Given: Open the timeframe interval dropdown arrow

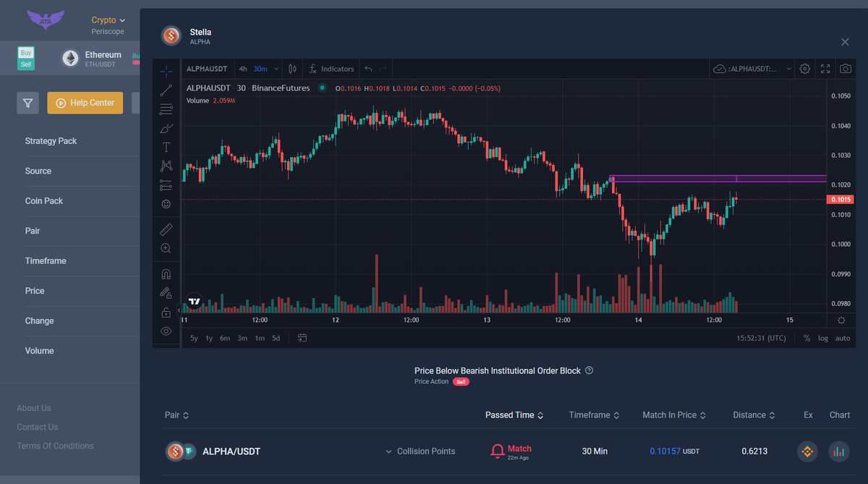Looking at the screenshot, I should pos(276,69).
